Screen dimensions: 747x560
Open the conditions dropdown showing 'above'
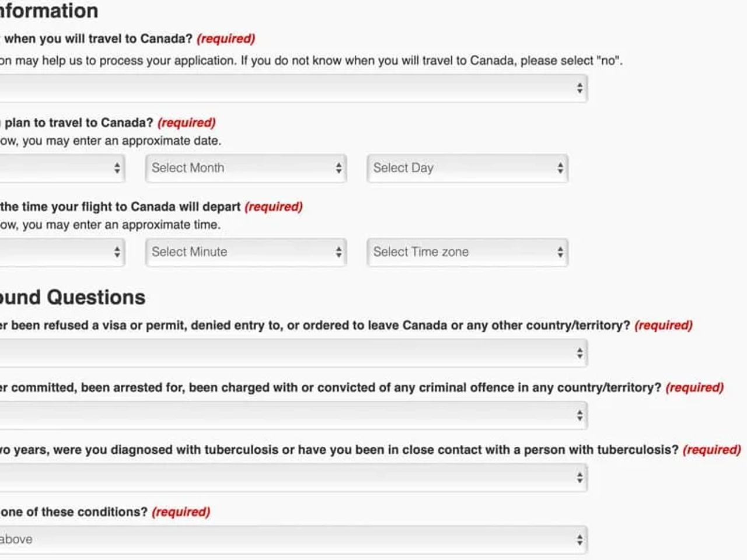pyautogui.click(x=293, y=540)
